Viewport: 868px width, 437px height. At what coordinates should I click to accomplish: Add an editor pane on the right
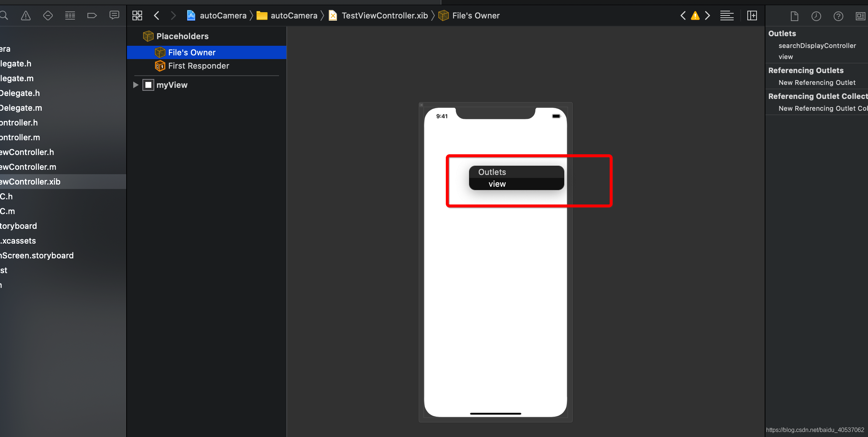coord(752,16)
